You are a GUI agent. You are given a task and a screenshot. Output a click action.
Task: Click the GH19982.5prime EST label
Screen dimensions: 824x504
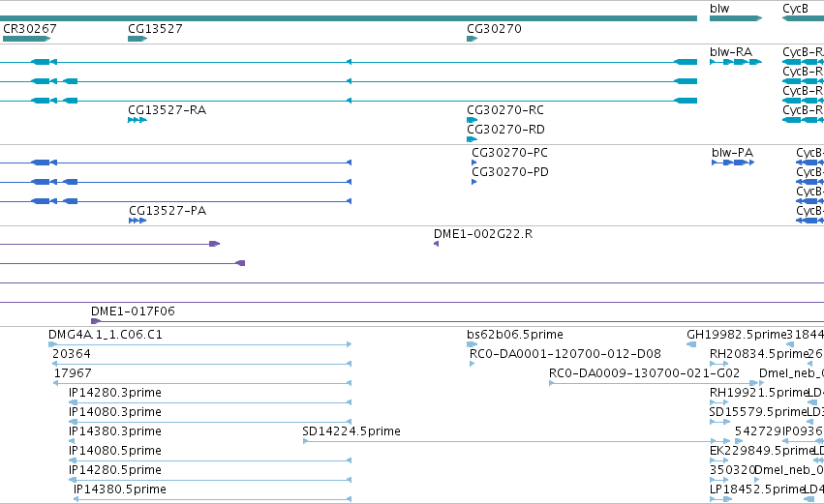click(736, 335)
